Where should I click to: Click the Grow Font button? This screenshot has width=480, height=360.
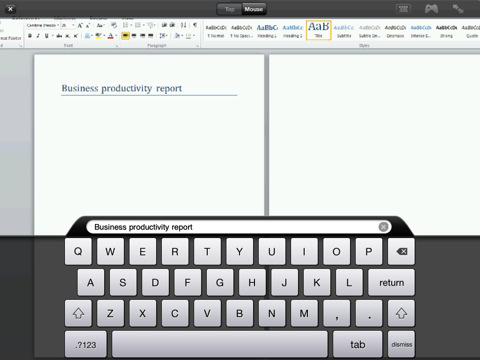pos(80,25)
